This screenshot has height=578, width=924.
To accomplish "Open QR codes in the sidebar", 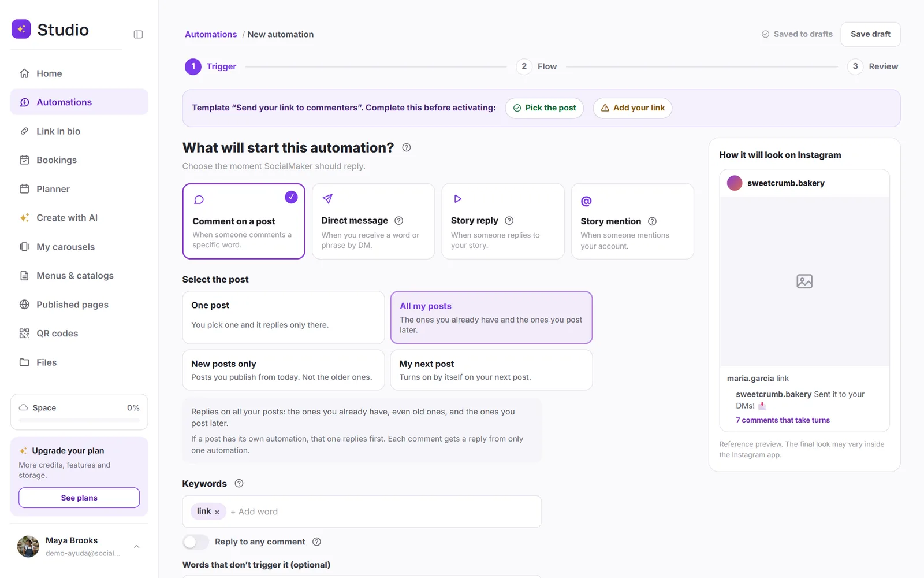I will tap(79, 334).
